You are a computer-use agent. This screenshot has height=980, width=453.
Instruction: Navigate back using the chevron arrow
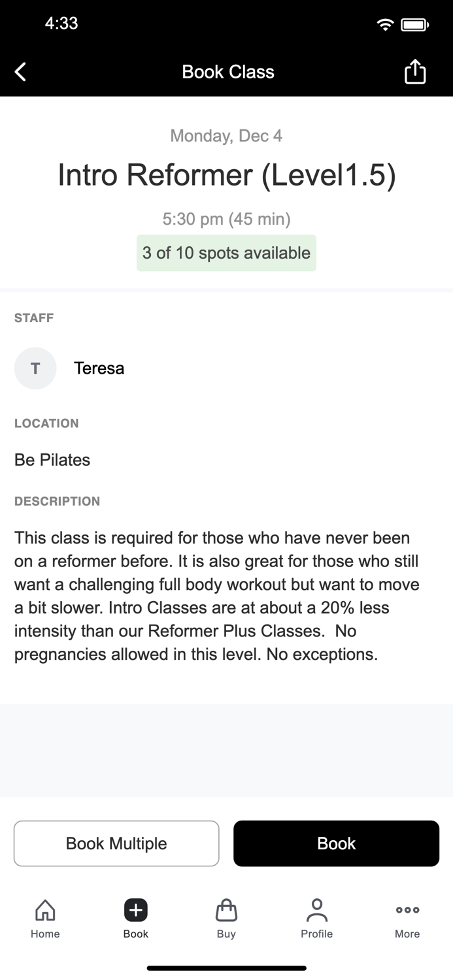click(20, 71)
